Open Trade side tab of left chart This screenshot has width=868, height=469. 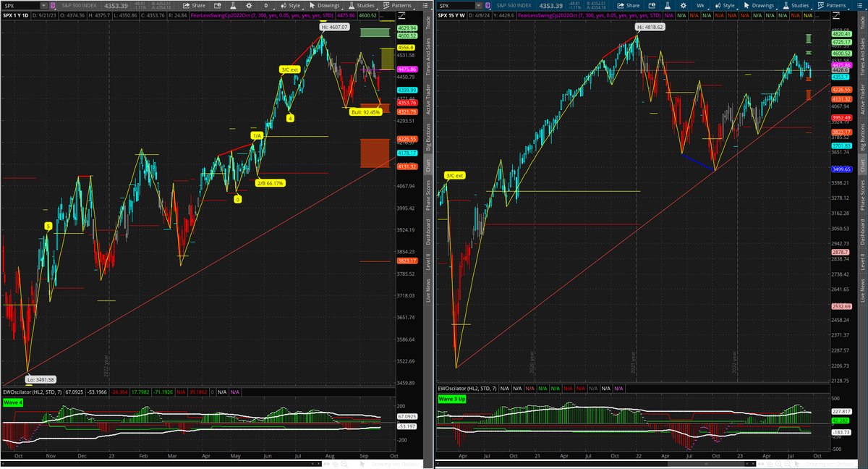[428, 22]
